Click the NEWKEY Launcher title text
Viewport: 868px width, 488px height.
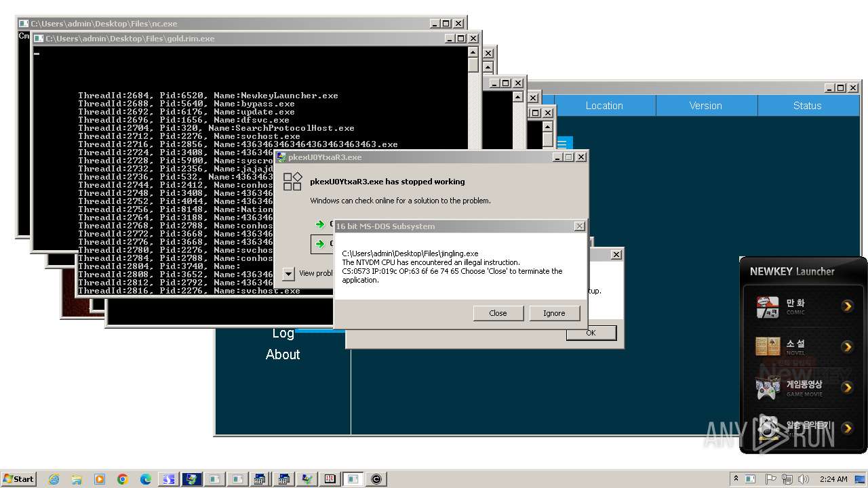792,271
